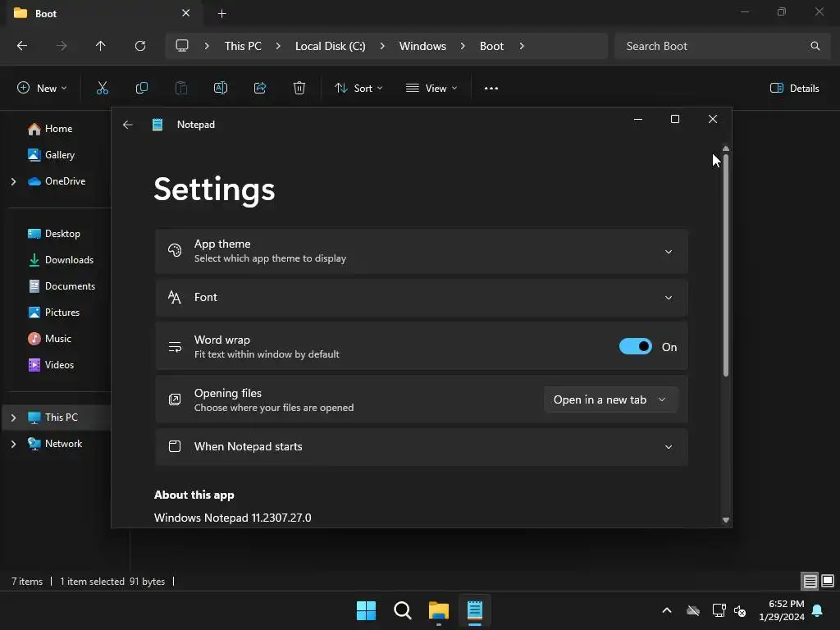Go forward in File Explorer navigation

pyautogui.click(x=62, y=46)
